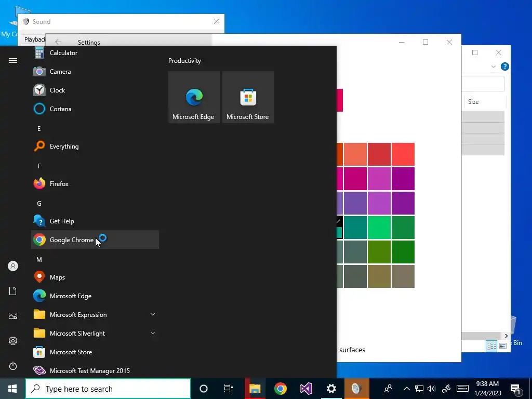This screenshot has width=532, height=399.
Task: Launch Microsoft Test Manager 2015
Action: 95,371
